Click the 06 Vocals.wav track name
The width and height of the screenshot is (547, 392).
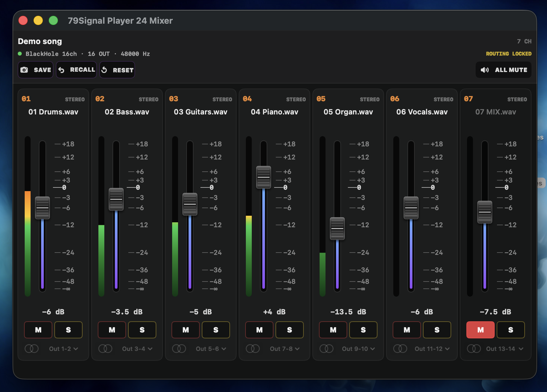click(422, 112)
